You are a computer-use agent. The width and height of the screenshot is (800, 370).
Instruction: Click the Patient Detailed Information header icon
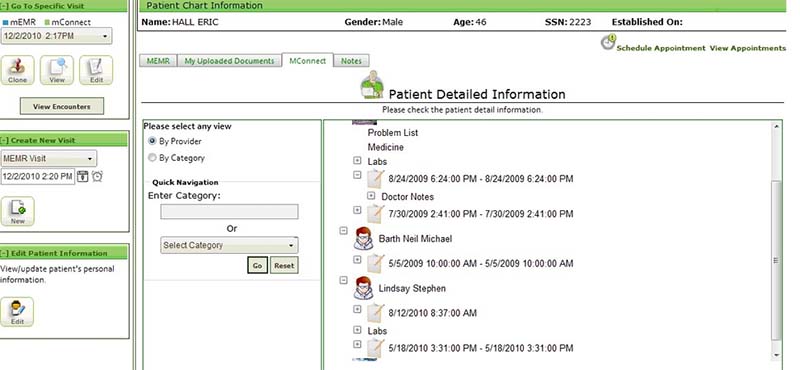[372, 85]
